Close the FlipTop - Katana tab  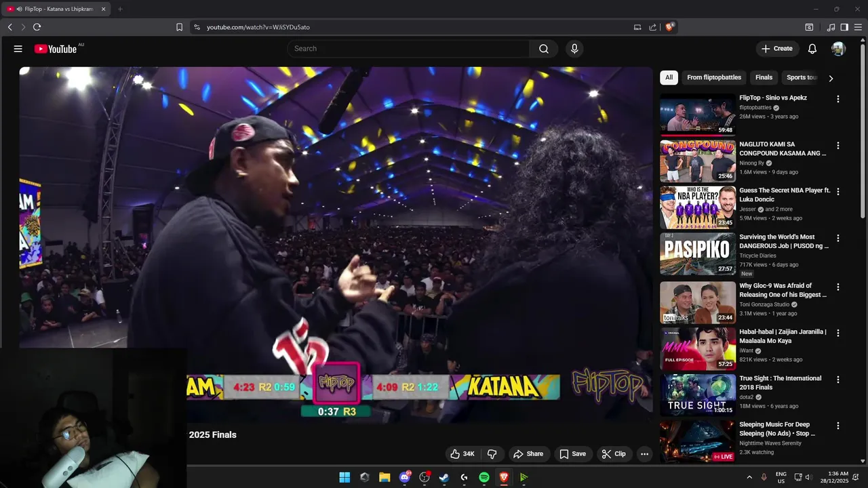click(103, 9)
